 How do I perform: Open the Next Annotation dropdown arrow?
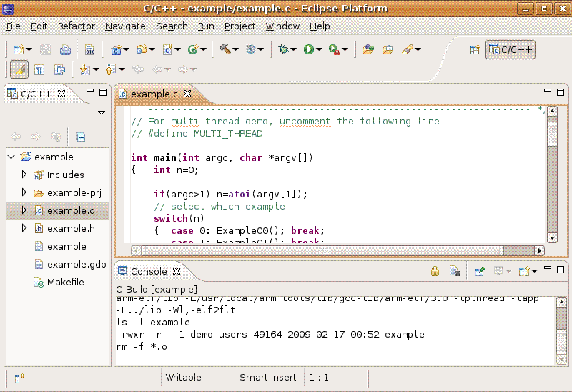click(x=97, y=69)
